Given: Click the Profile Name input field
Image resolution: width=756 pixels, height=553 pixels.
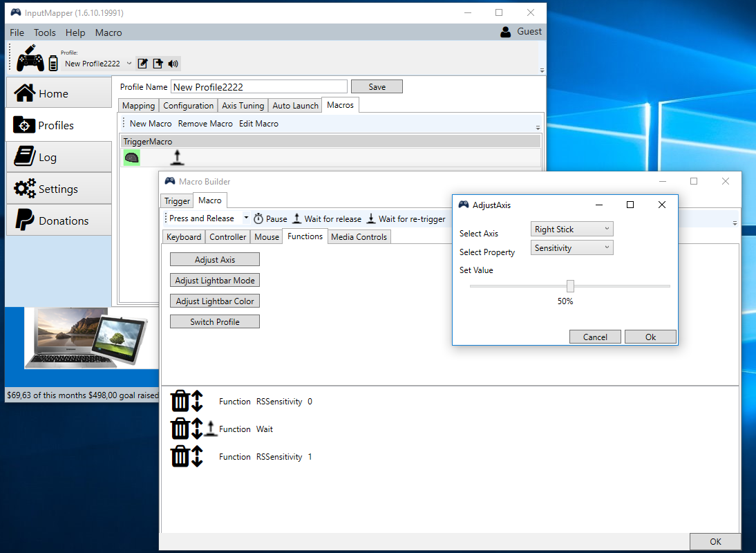Looking at the screenshot, I should 259,87.
